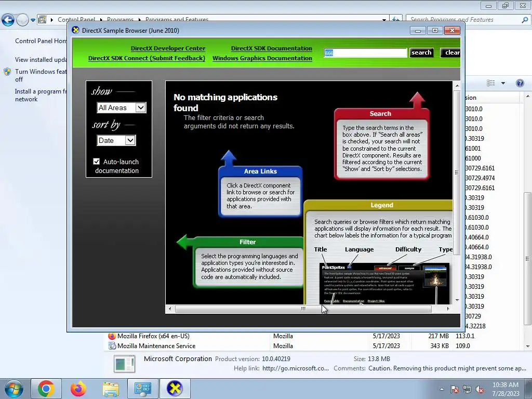Click the change view icon in Control Panel
532x399 pixels.
[x=490, y=83]
